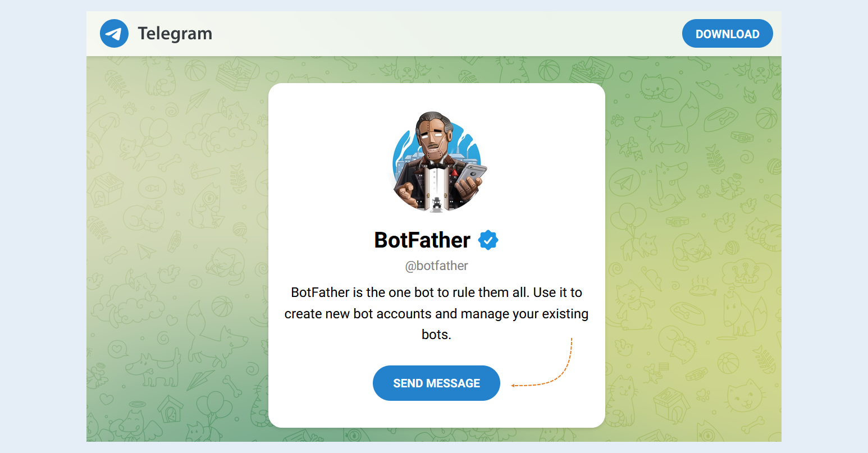The height and width of the screenshot is (453, 868).
Task: Click the BotFather name heading
Action: [x=422, y=240]
